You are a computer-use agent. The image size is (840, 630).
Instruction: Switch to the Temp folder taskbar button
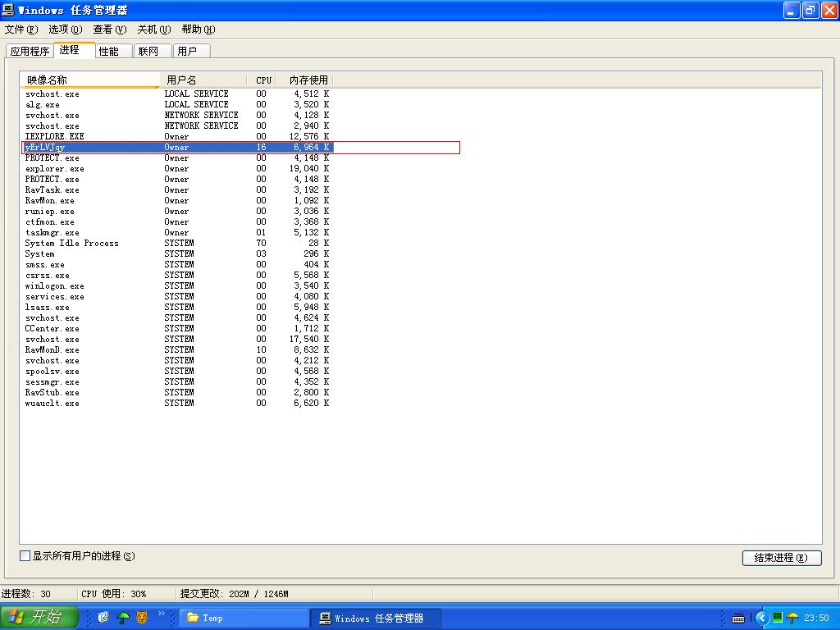point(244,618)
